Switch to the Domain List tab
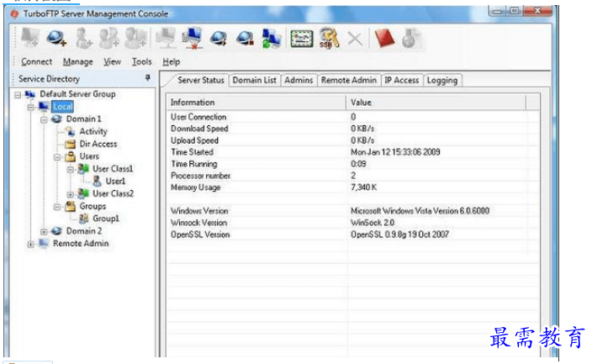 (254, 81)
